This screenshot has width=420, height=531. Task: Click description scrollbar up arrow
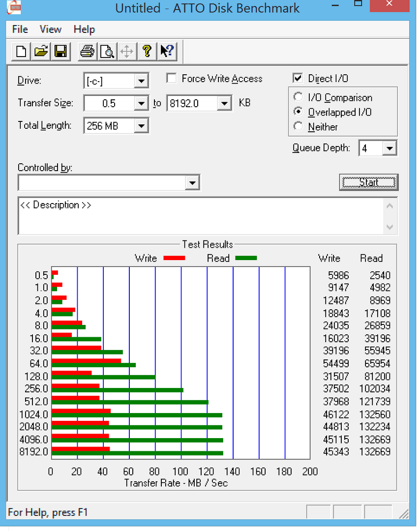point(390,206)
